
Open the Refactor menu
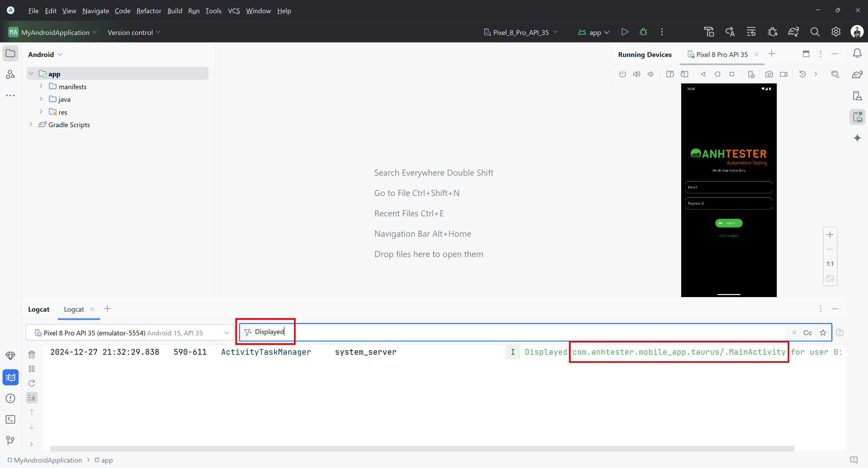click(149, 11)
